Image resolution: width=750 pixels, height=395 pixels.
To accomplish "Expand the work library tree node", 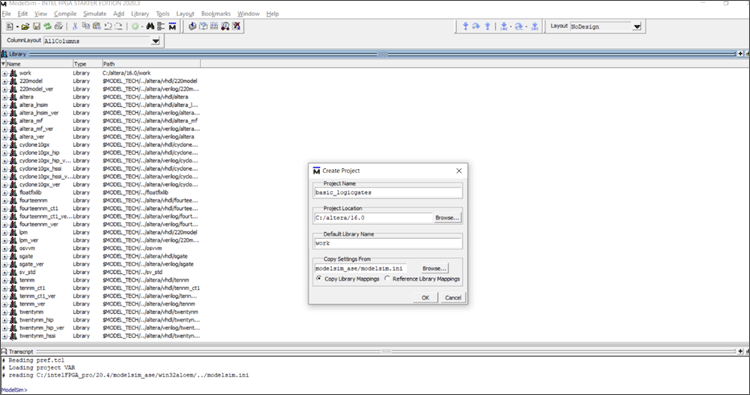I will pyautogui.click(x=5, y=73).
